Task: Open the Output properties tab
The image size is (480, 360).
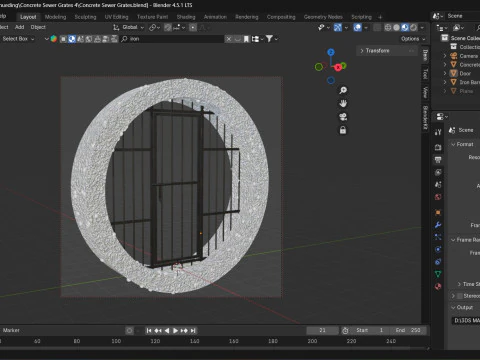Action: pyautogui.click(x=438, y=160)
